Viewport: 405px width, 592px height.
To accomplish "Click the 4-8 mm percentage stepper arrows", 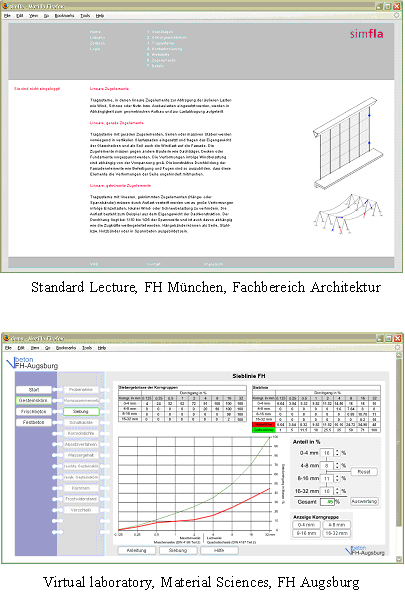I will pos(337,466).
